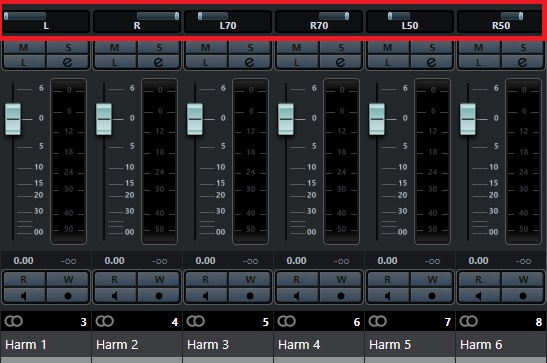Viewport: 547px width, 363px height.
Task: Open channel settings (e) for Harm 4
Action: (340, 62)
